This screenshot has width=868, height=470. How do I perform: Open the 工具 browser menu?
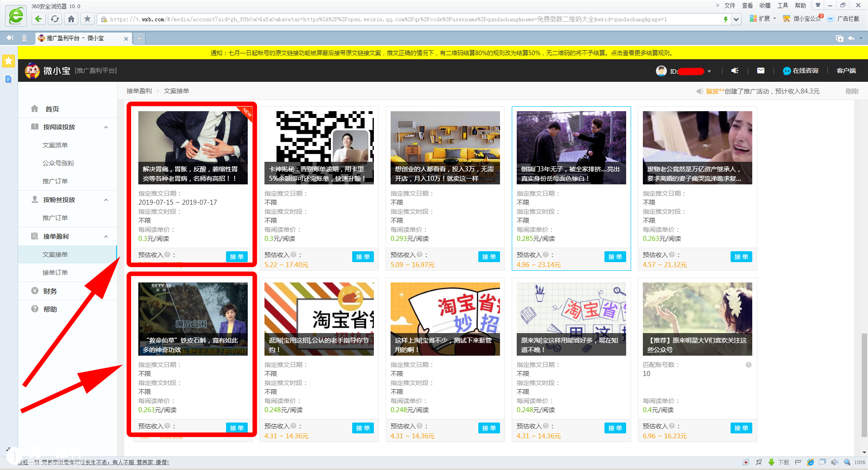point(782,5)
